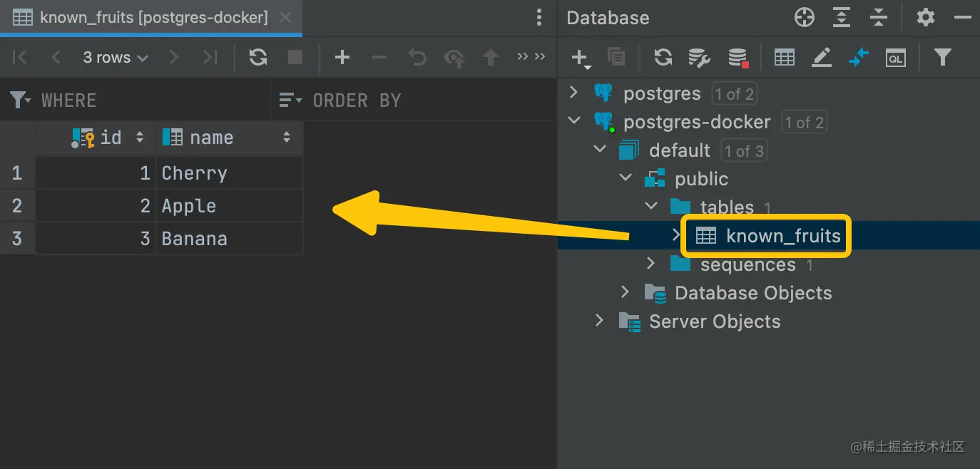Image resolution: width=980 pixels, height=469 pixels.
Task: Expand the known_fruits table node
Action: 676,234
